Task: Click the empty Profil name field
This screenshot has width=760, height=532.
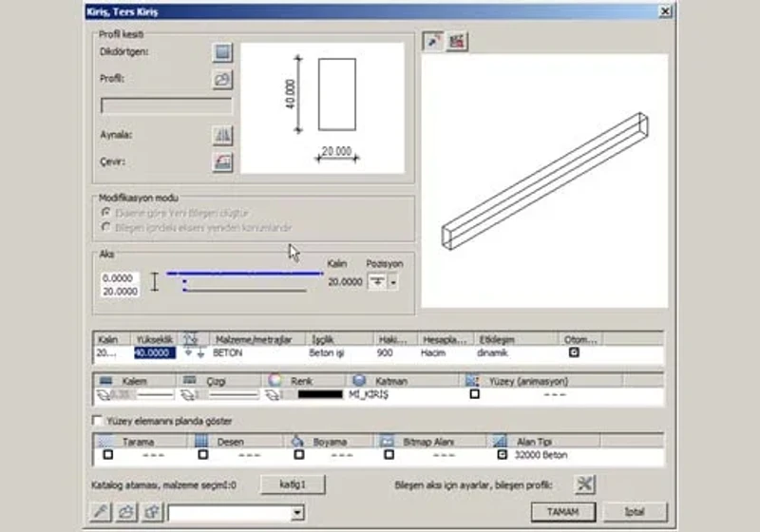Action: [166, 105]
